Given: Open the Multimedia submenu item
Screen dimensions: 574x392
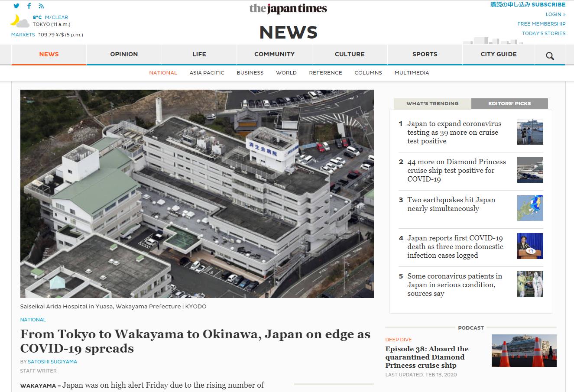Looking at the screenshot, I should [412, 73].
